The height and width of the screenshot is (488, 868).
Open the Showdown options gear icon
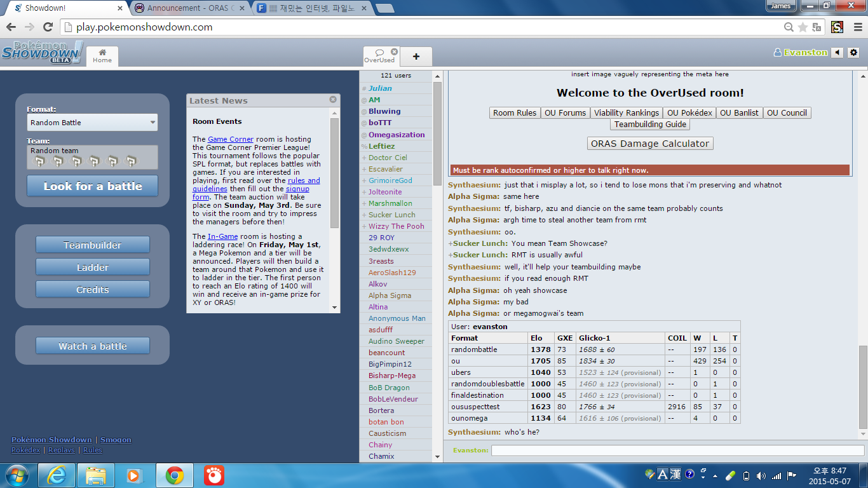click(853, 53)
